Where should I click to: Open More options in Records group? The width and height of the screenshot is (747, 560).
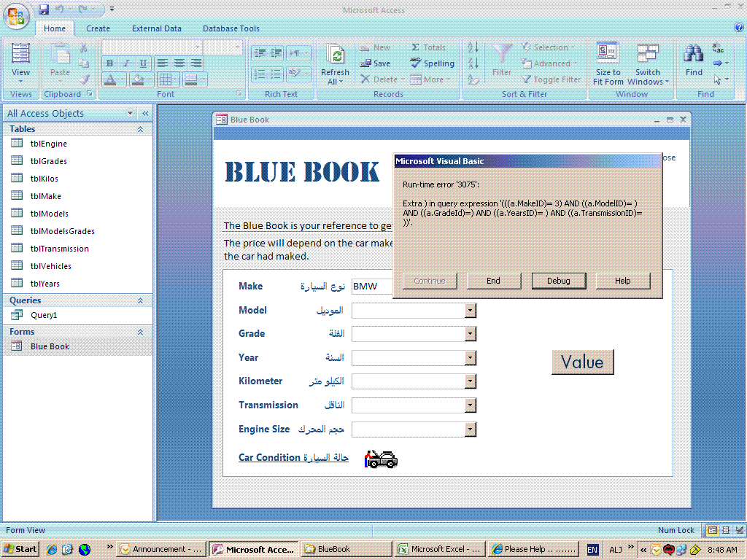(x=429, y=79)
